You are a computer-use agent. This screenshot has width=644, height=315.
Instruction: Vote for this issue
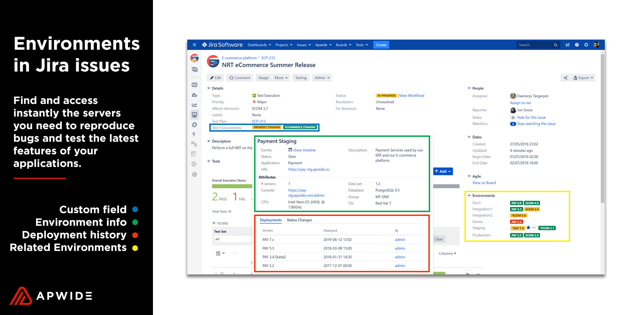click(x=531, y=117)
